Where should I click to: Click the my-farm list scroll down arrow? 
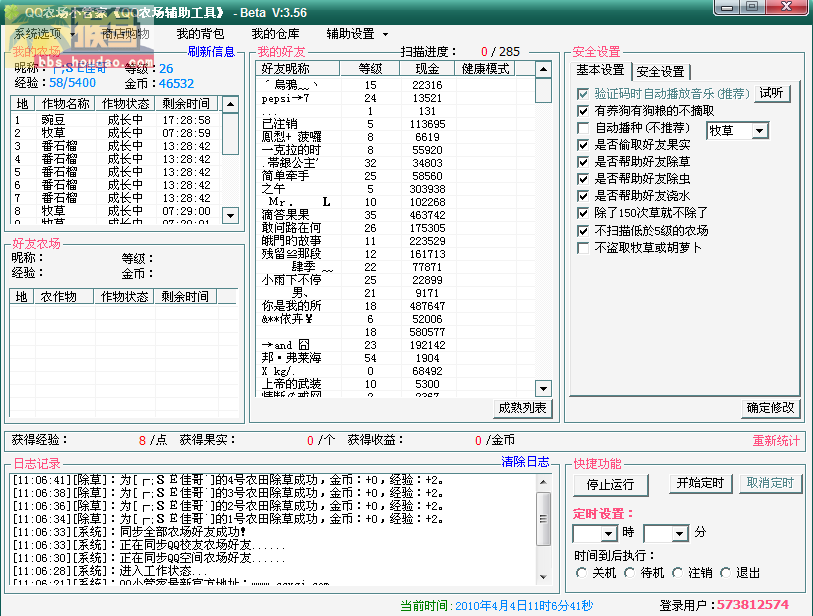click(230, 215)
